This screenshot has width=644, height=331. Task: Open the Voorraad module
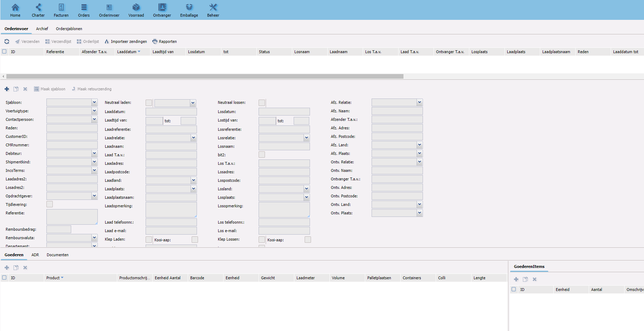(x=136, y=10)
